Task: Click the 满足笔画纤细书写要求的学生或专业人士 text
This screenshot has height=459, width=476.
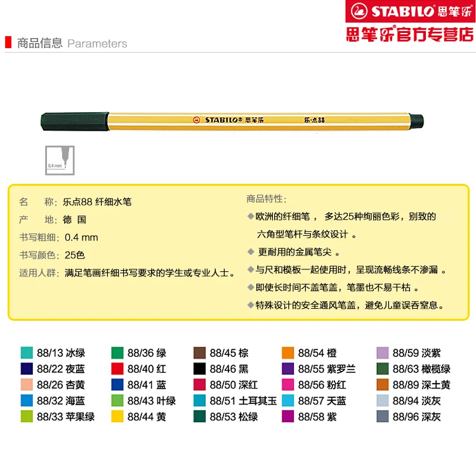Action: coord(150,273)
